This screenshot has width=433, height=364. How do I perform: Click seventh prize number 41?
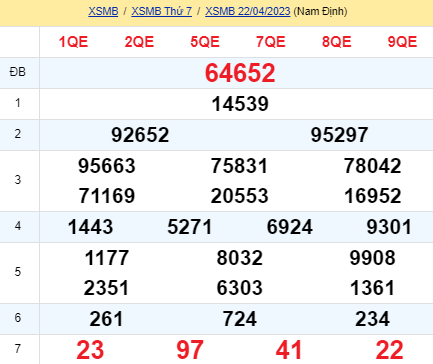pos(289,350)
